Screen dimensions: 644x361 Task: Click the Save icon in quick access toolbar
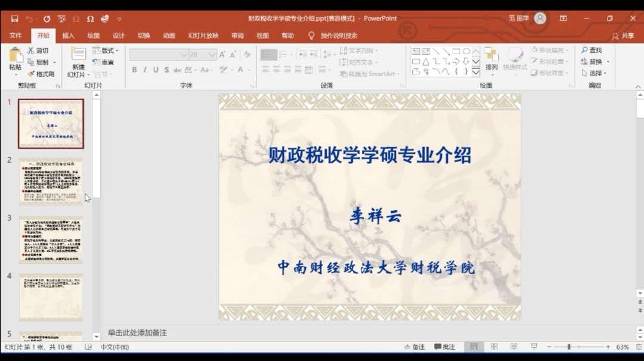14,18
